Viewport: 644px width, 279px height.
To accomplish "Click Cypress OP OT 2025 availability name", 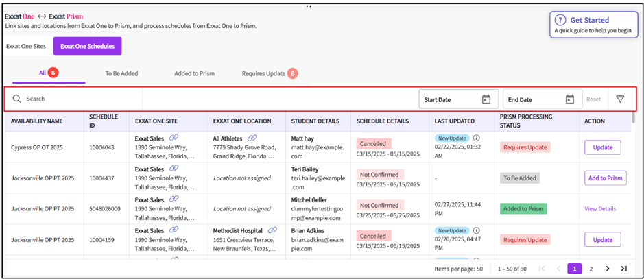I will [x=37, y=147].
